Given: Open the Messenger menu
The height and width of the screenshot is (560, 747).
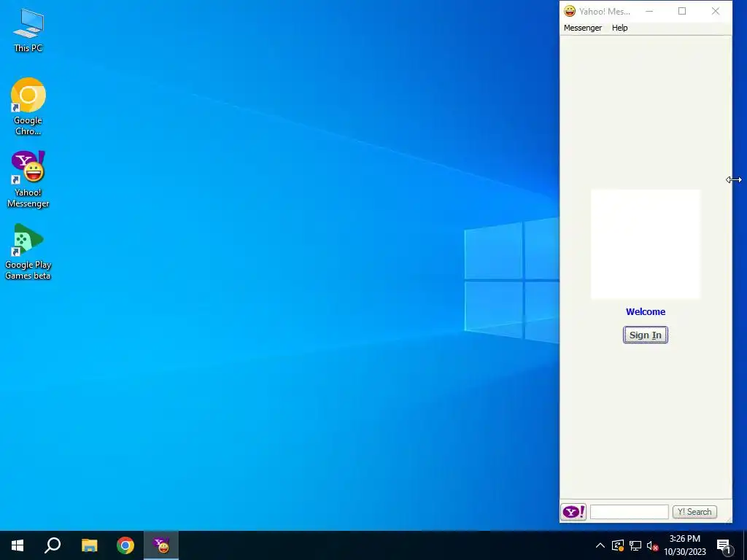Looking at the screenshot, I should [x=583, y=28].
